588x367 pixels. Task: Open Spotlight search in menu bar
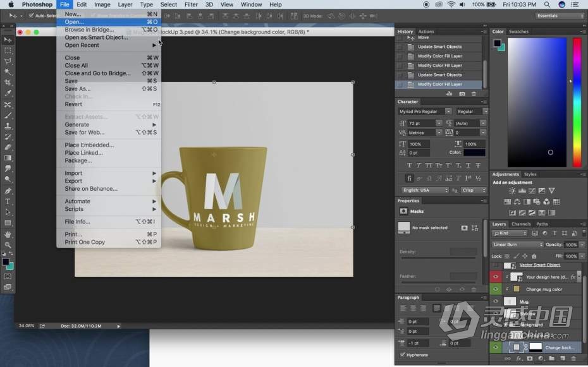point(547,4)
